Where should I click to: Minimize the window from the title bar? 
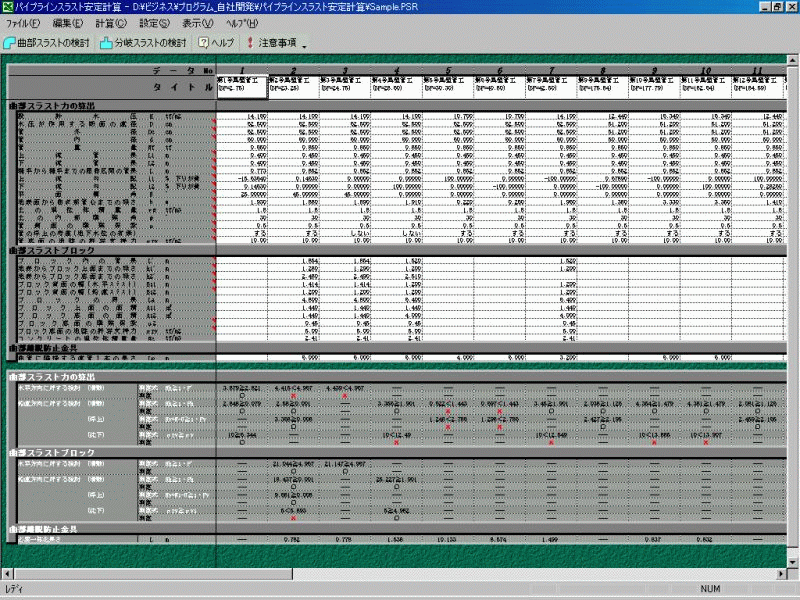pos(762,7)
